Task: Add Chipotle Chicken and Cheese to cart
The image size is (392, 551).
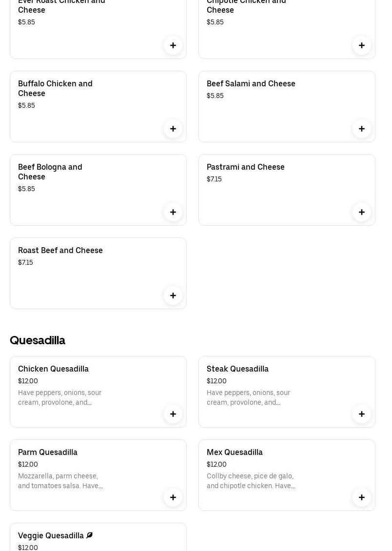Action: coord(362,45)
